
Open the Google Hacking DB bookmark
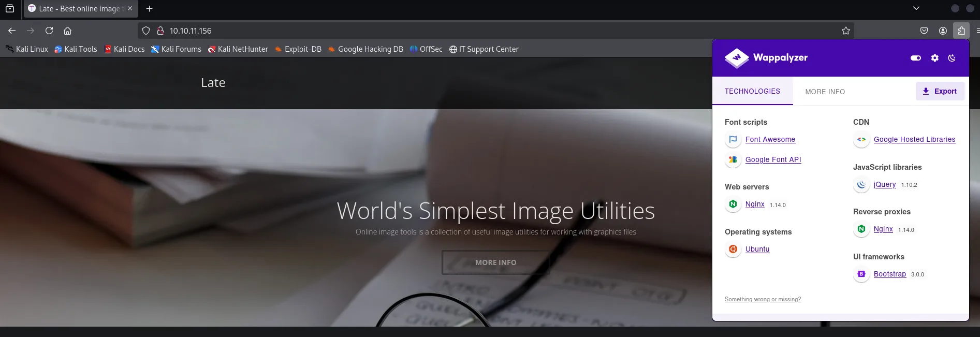point(365,49)
